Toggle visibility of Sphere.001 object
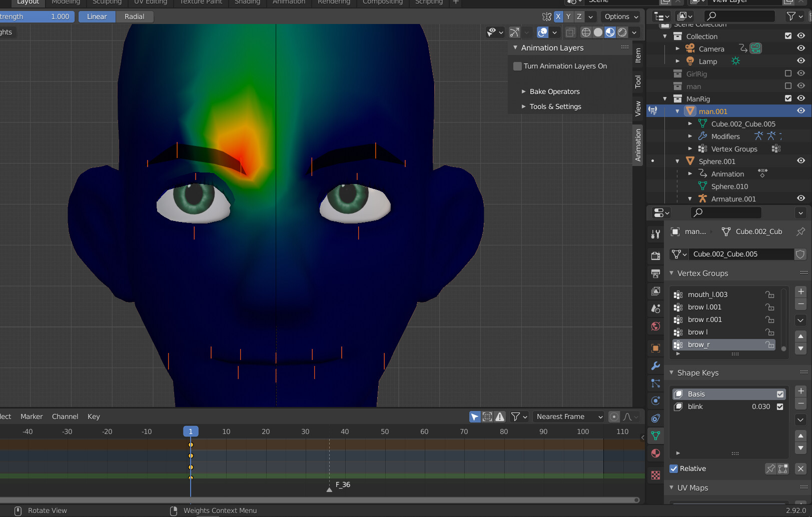Viewport: 812px width, 517px height. [801, 161]
